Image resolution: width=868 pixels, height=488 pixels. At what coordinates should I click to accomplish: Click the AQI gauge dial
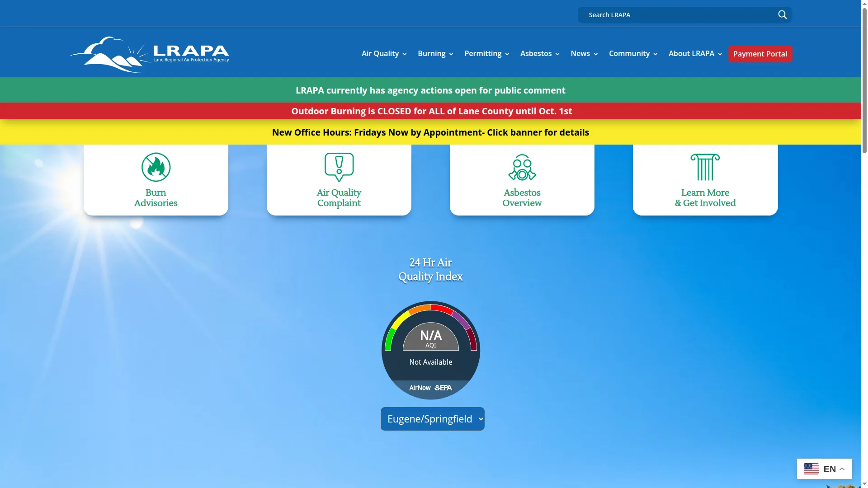coord(431,350)
